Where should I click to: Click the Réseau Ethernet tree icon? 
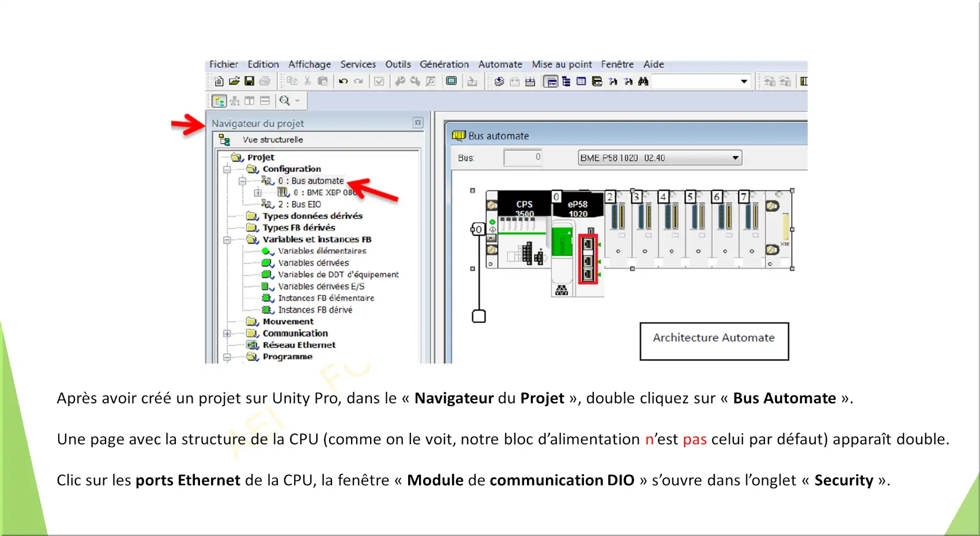click(x=252, y=345)
